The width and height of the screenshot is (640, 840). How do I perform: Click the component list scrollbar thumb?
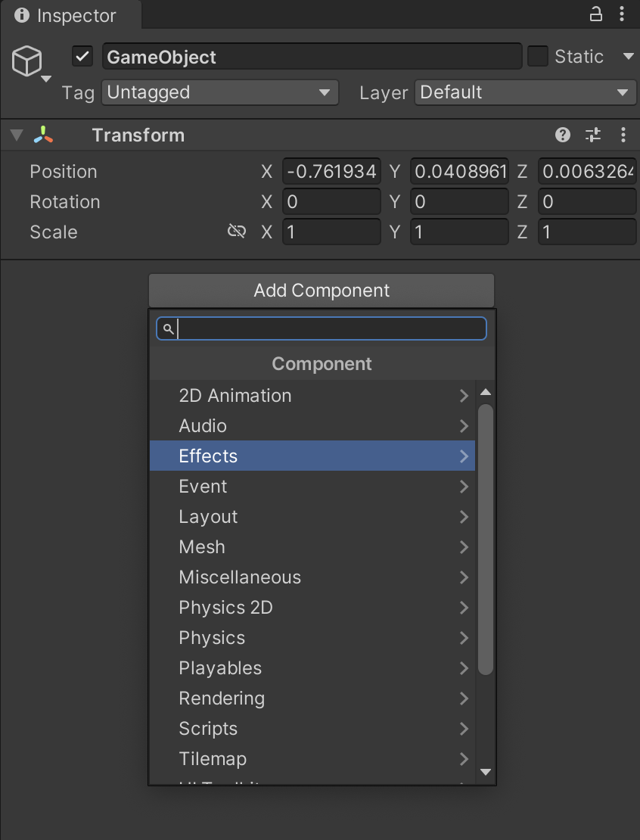click(x=486, y=539)
